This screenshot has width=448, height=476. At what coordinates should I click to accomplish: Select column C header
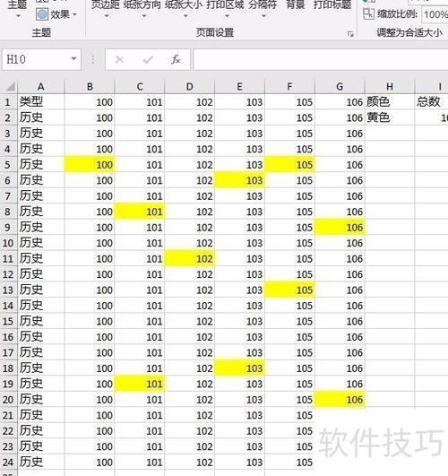pyautogui.click(x=140, y=87)
